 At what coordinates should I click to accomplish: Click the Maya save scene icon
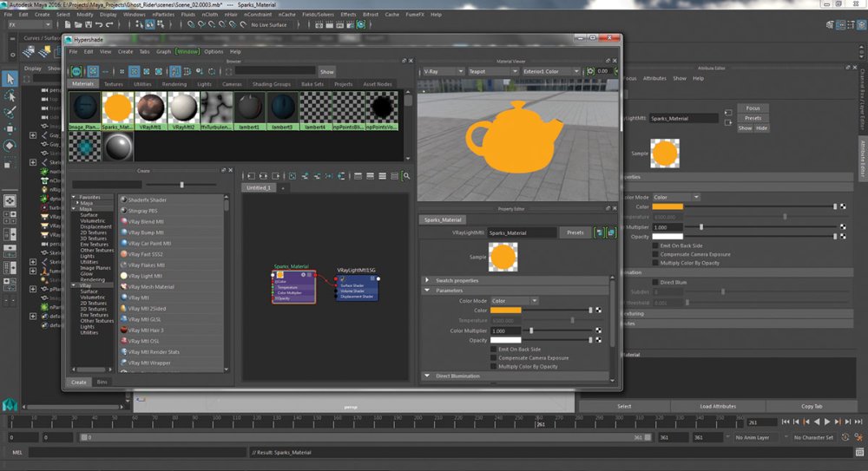click(x=88, y=25)
